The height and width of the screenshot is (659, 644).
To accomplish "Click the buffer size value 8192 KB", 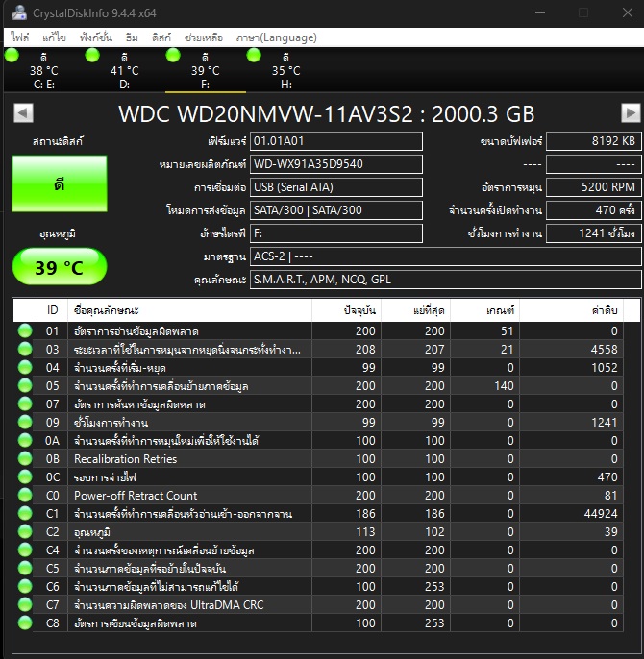I will [x=593, y=141].
